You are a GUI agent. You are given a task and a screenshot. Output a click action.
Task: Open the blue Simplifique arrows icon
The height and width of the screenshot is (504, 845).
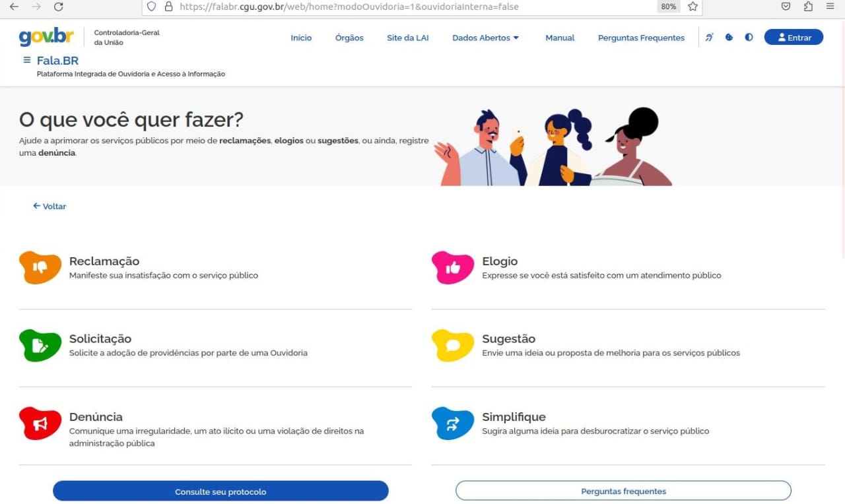point(453,424)
